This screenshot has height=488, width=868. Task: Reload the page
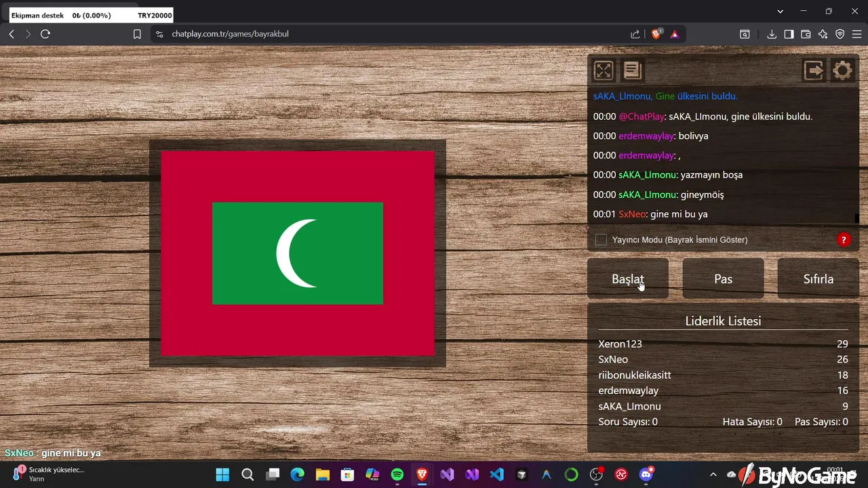[x=45, y=34]
